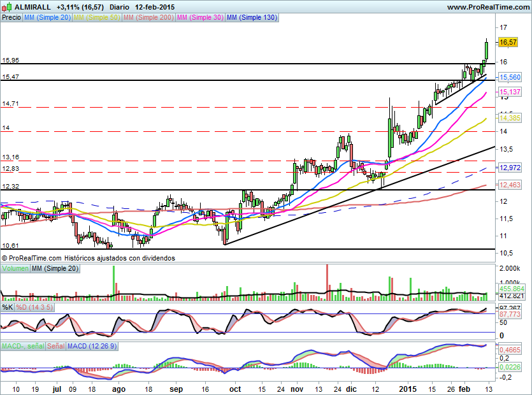The width and height of the screenshot is (532, 395).
Task: Open the Diario timeframe label
Action: pos(120,7)
